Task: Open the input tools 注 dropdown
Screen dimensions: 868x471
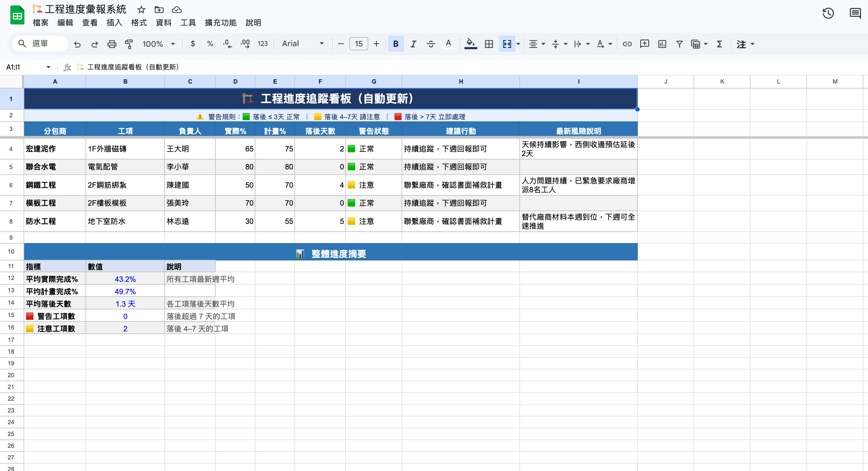Action: 745,44
